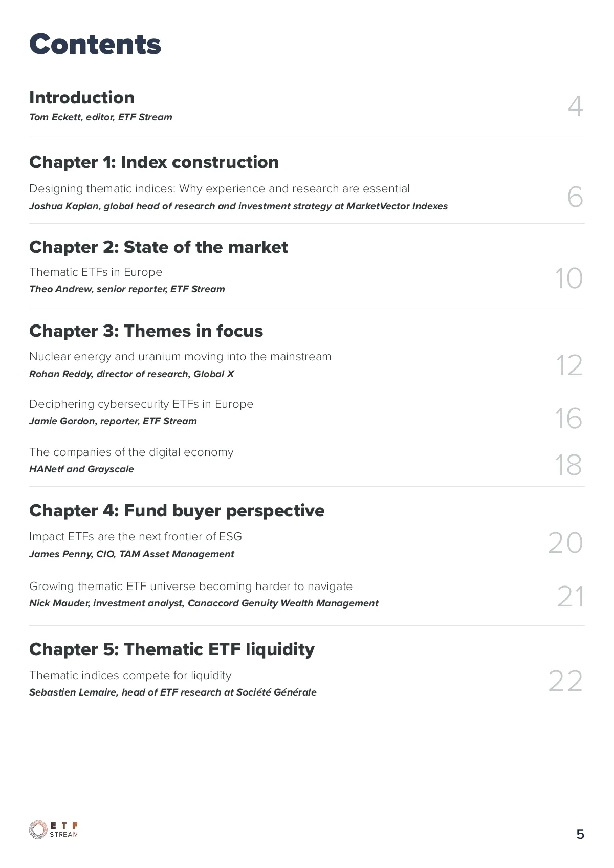This screenshot has width=614, height=868.
Task: Open the nuclear energy and uranium article
Action: pyautogui.click(x=180, y=357)
